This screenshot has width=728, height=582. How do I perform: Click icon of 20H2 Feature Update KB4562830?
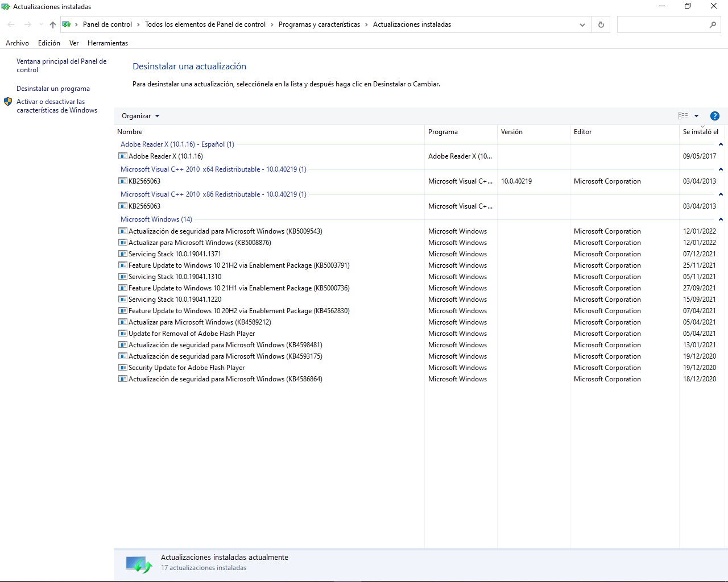point(122,311)
